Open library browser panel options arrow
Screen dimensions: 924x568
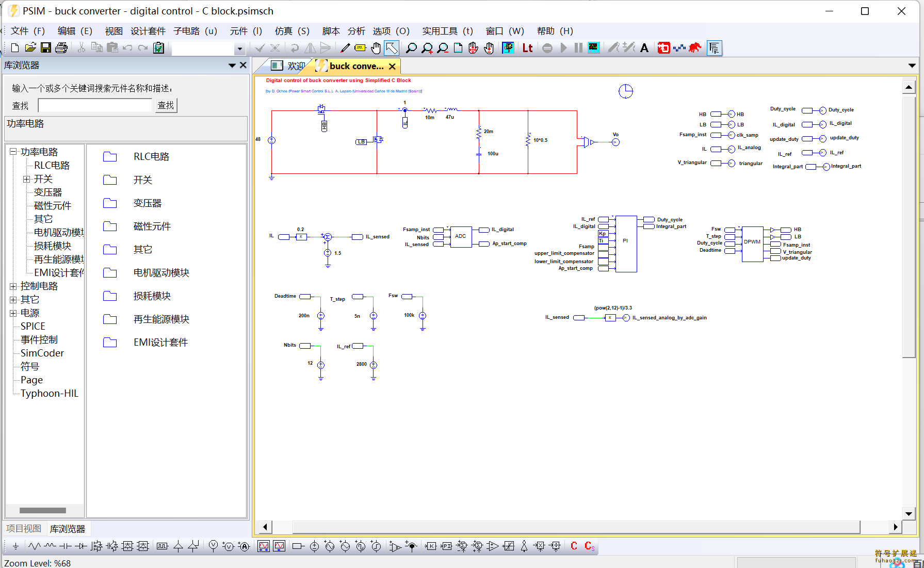click(x=232, y=66)
